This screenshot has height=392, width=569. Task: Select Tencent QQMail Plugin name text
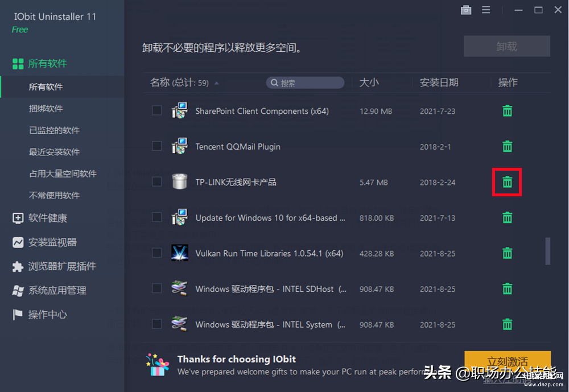pyautogui.click(x=238, y=147)
